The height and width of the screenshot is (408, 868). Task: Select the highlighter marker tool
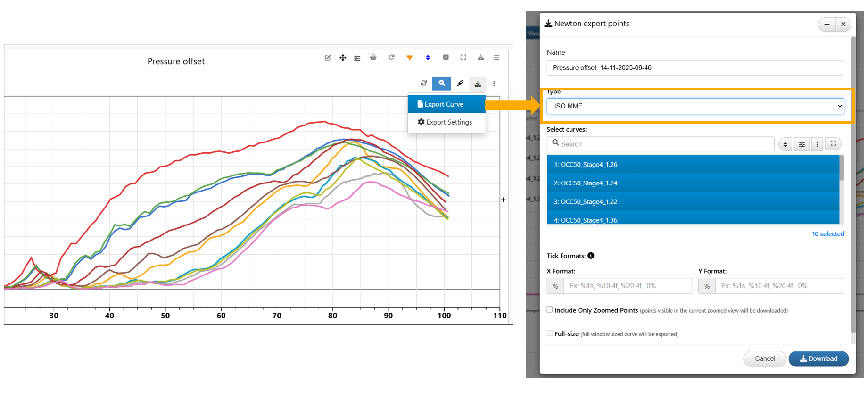click(x=460, y=83)
